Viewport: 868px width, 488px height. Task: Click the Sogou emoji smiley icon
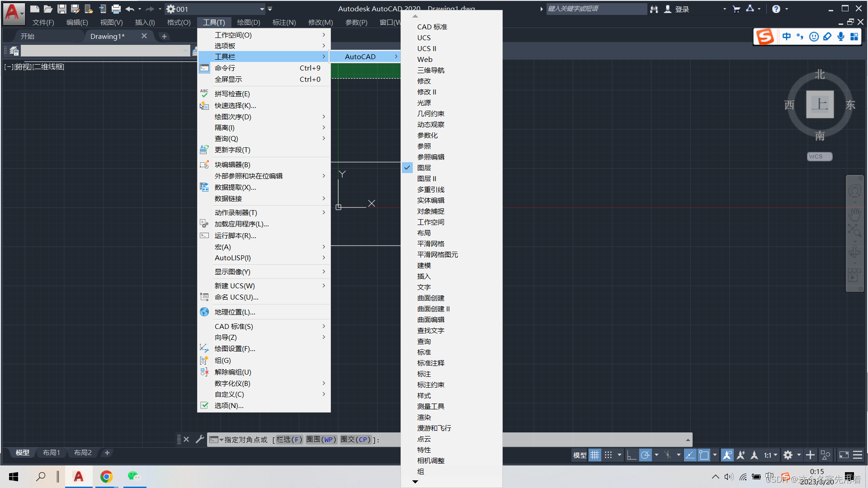(x=814, y=37)
